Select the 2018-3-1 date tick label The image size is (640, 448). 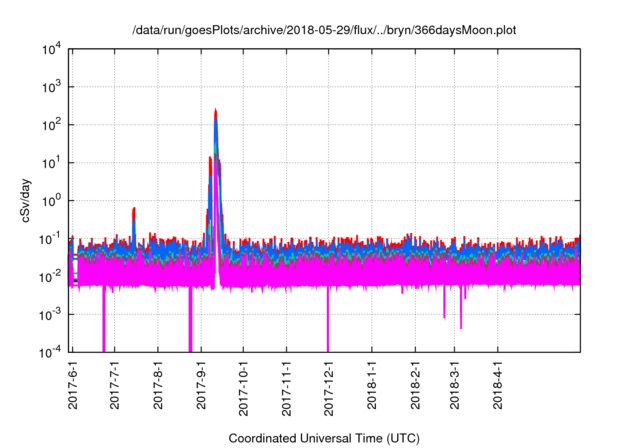(x=454, y=387)
